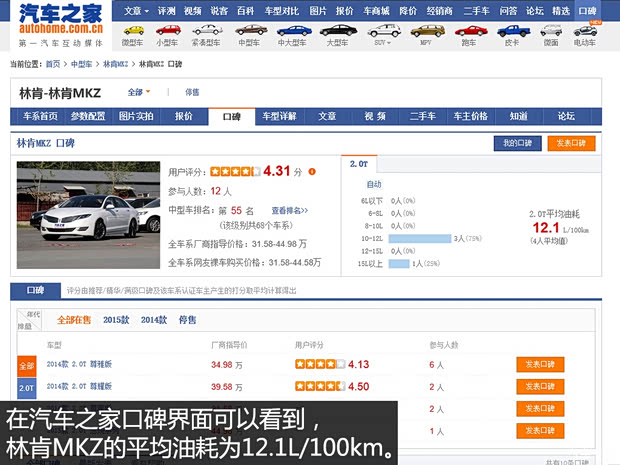The image size is (620, 465).
Task: Expand the 全部 dropdown next to 林肯MKZ title
Action: [138, 92]
